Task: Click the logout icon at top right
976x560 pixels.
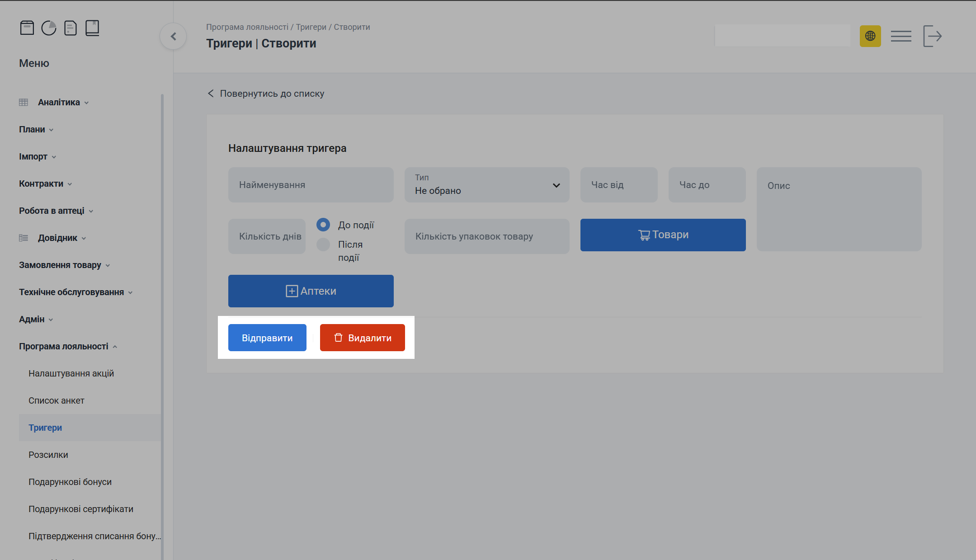Action: 932,36
